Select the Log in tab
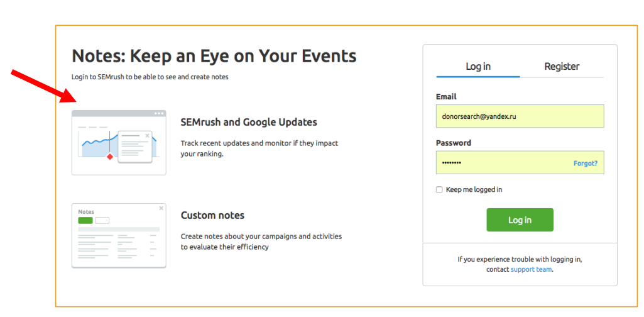The image size is (644, 317). point(478,67)
